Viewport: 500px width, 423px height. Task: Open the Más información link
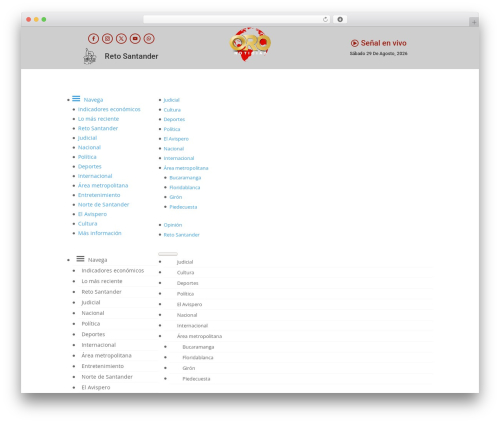pyautogui.click(x=100, y=233)
